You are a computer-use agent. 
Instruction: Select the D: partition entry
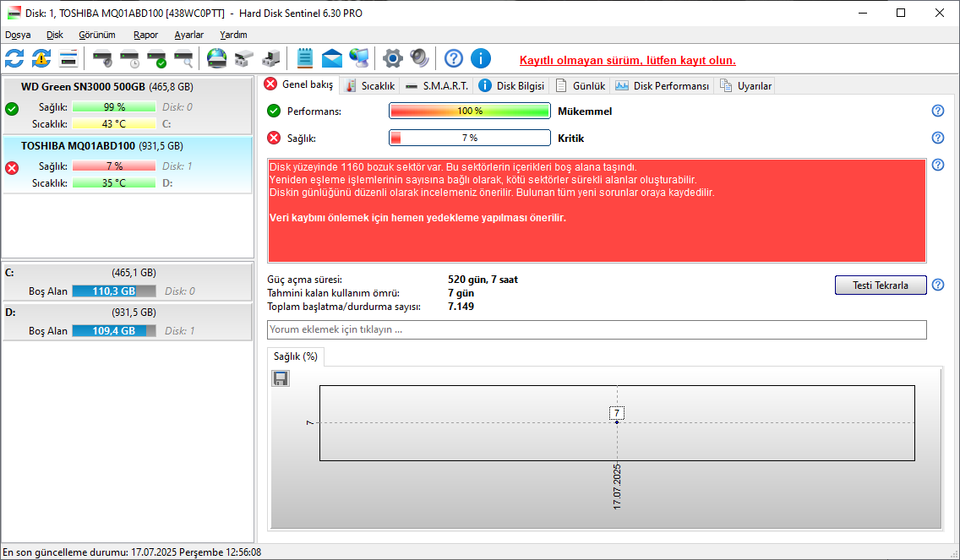[x=128, y=322]
